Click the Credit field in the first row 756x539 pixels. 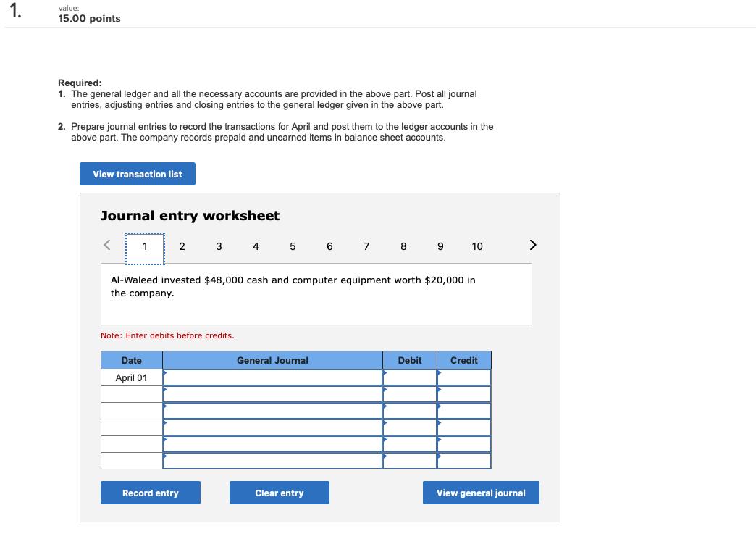click(463, 377)
